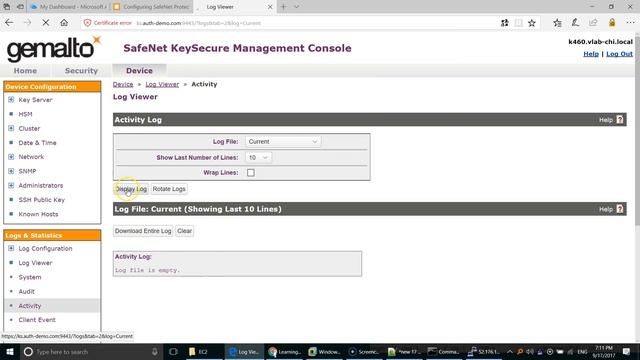Select Activity log in sidebar
Viewport: 640px width, 360px height.
[x=30, y=306]
